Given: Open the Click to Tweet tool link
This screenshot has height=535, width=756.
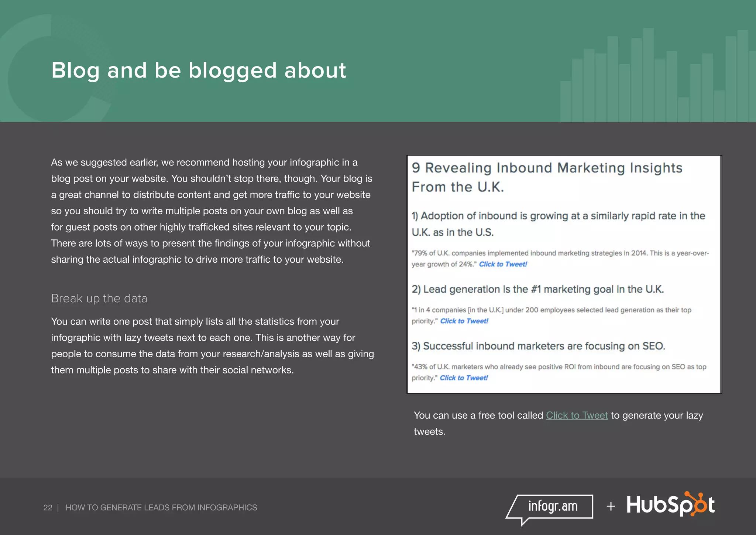Looking at the screenshot, I should 577,415.
